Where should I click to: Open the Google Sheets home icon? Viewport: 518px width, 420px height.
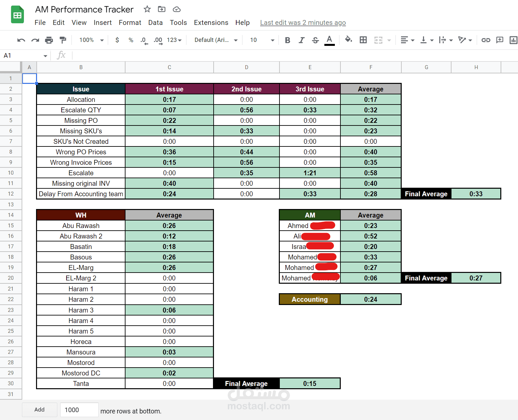click(x=17, y=15)
